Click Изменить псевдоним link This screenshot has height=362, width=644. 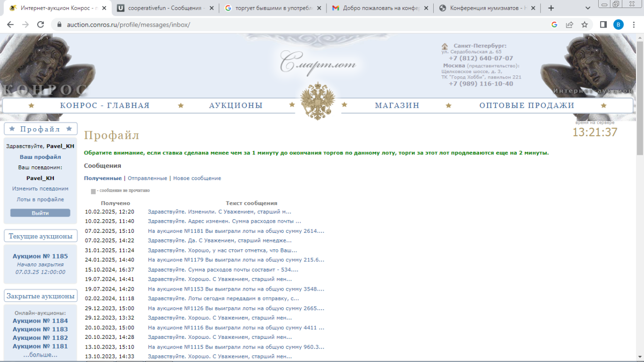coord(40,189)
